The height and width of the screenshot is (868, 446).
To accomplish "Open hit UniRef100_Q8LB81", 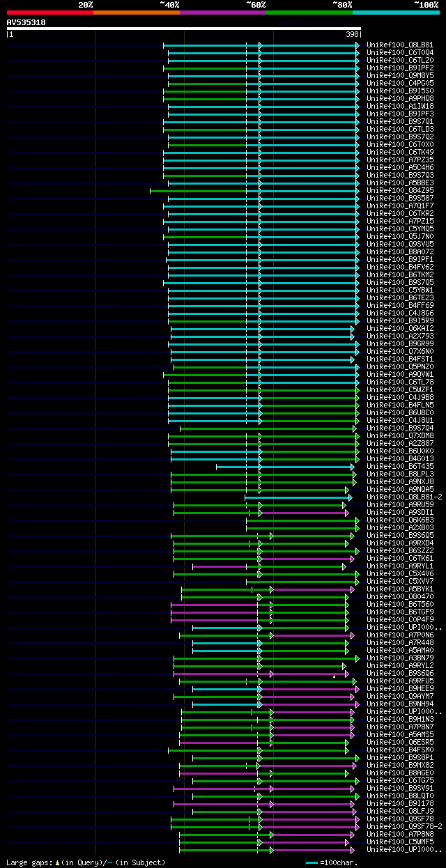I will (400, 45).
